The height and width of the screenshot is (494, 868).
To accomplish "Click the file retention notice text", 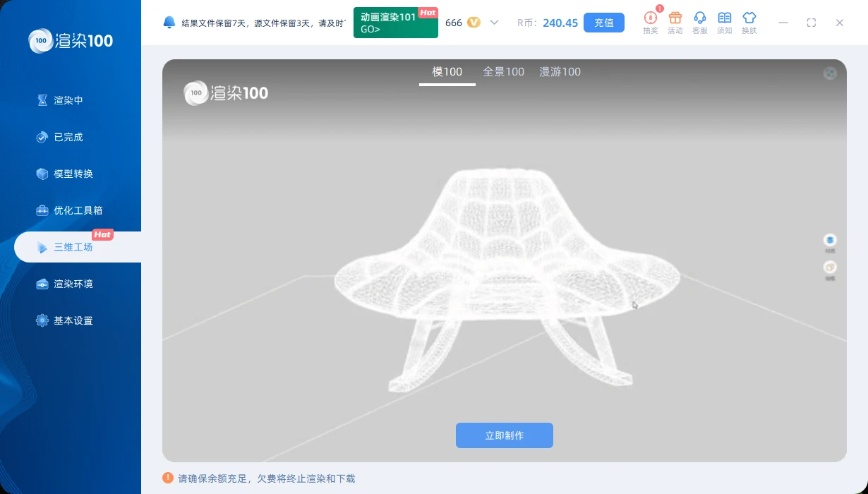I will pos(264,23).
